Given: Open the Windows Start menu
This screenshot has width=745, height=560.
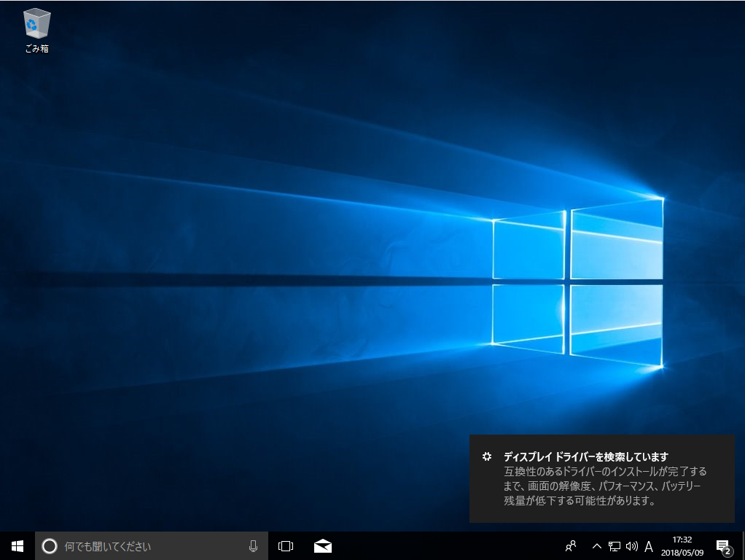Looking at the screenshot, I should 17,546.
